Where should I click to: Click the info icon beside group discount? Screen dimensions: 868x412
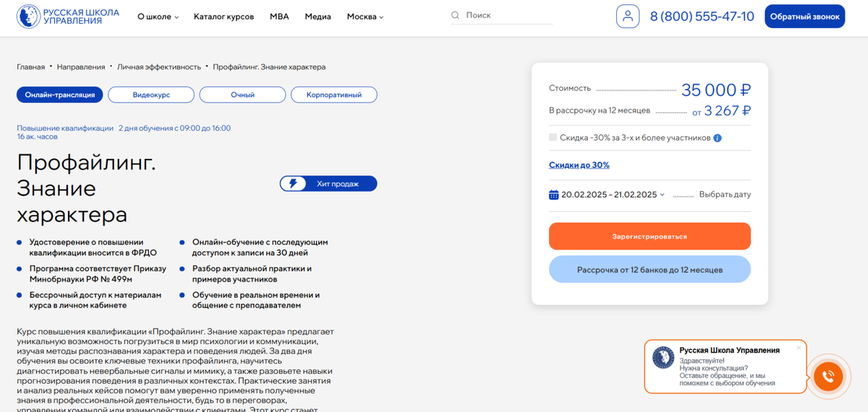[x=718, y=138]
